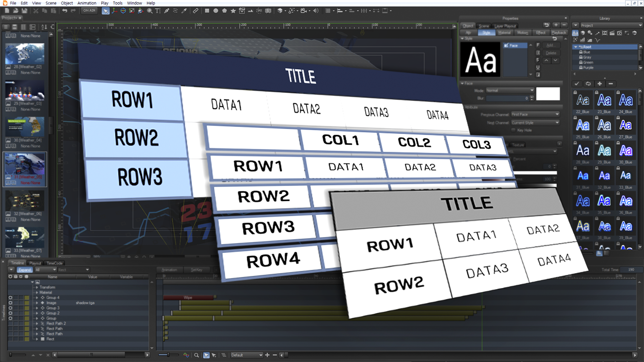Select the Eyedropper tool
This screenshot has height=362, width=644.
(184, 11)
